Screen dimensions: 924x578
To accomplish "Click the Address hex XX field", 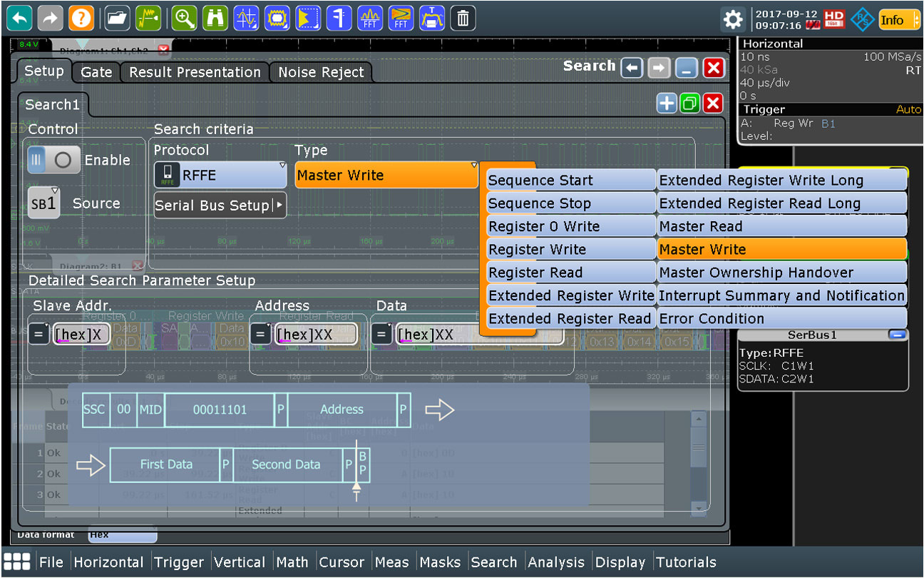I will click(x=314, y=334).
